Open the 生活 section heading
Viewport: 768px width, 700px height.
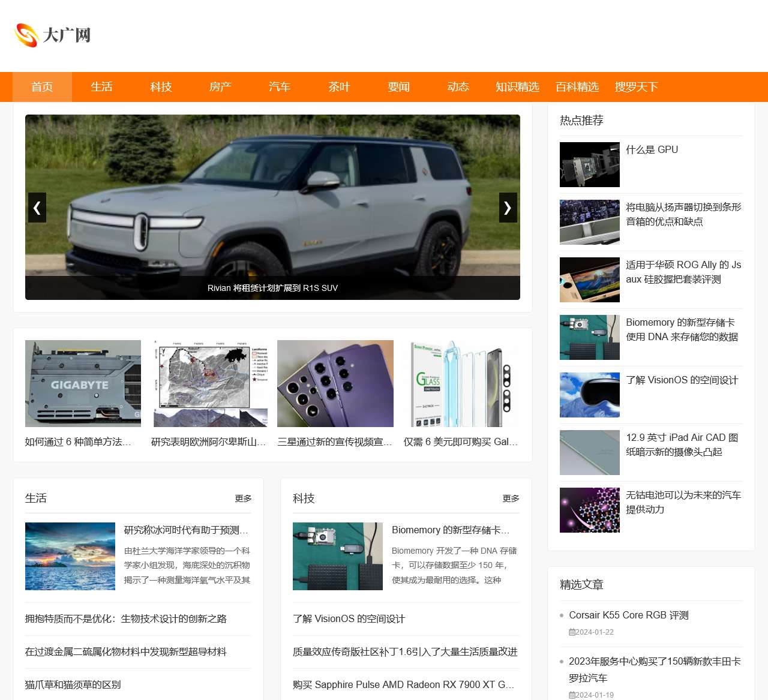(36, 498)
